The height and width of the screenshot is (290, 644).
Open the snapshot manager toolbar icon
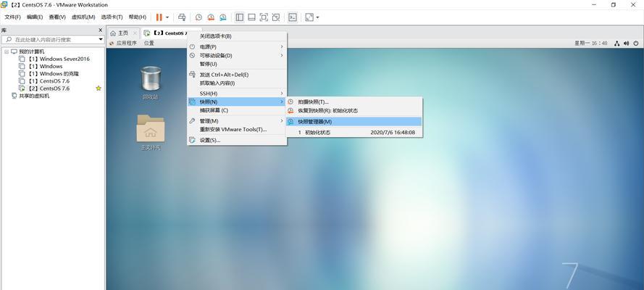coord(222,17)
